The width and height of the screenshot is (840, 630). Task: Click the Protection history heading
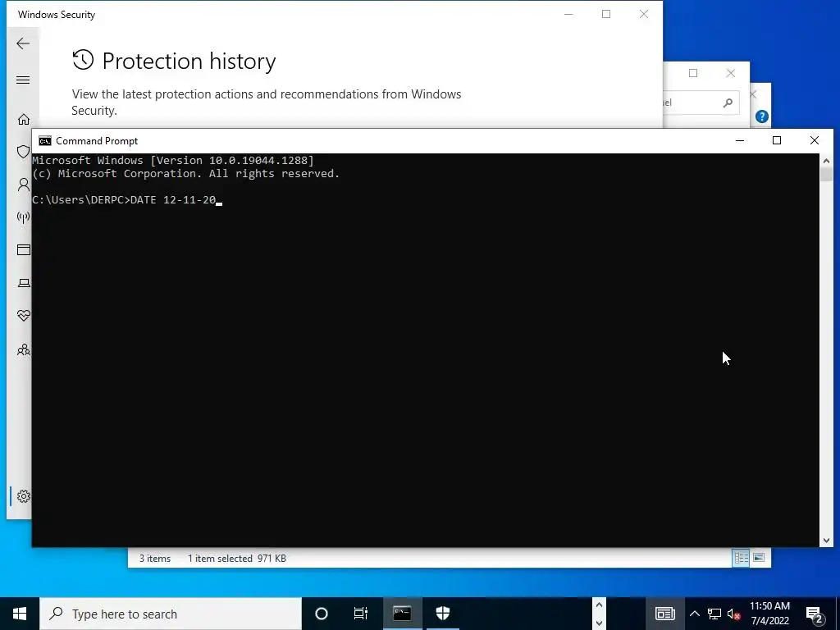coord(189,61)
